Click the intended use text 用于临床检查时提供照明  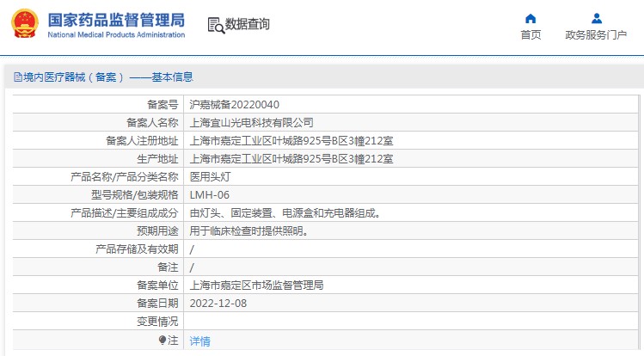pos(248,230)
